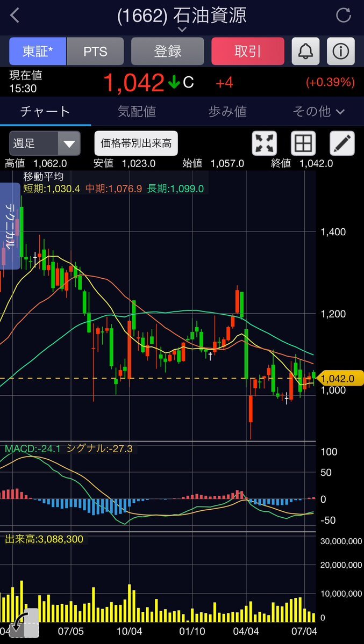
Task: Tap the 長期:1,099.0 moving average value
Action: (175, 189)
